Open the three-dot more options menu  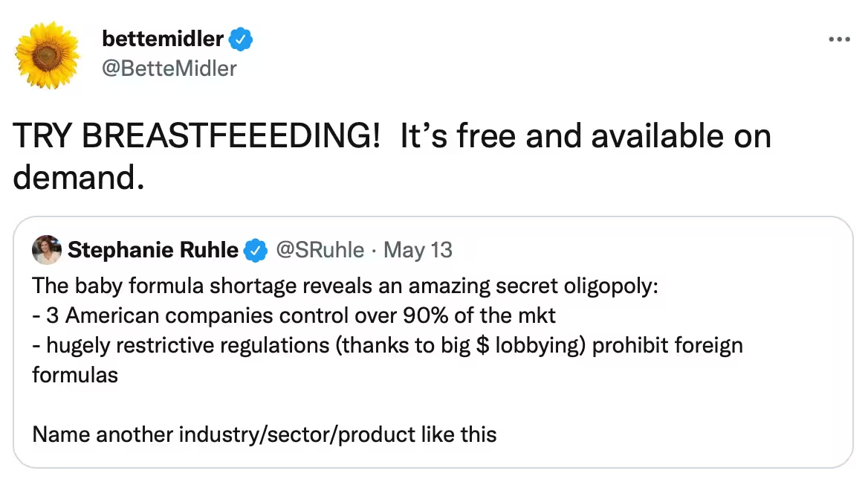839,39
